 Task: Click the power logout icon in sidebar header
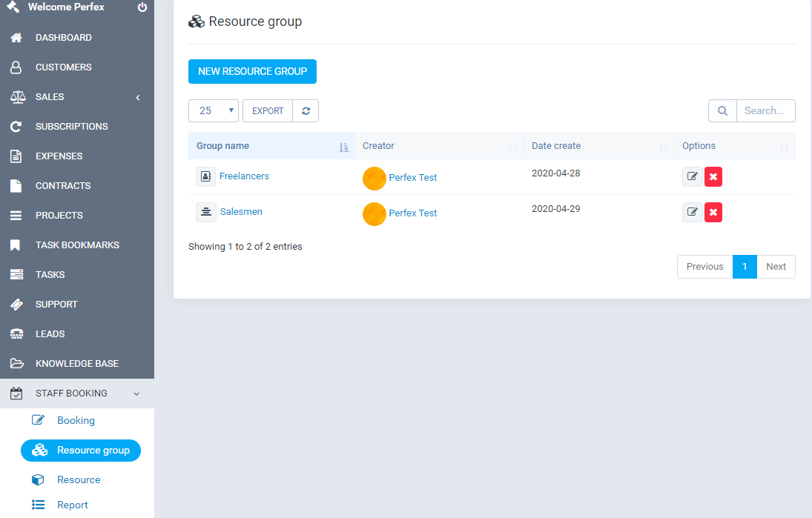[142, 7]
